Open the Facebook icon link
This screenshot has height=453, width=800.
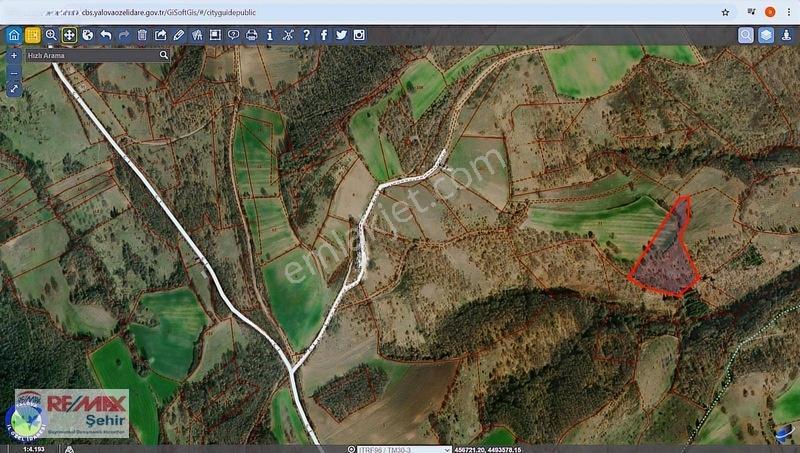click(324, 35)
